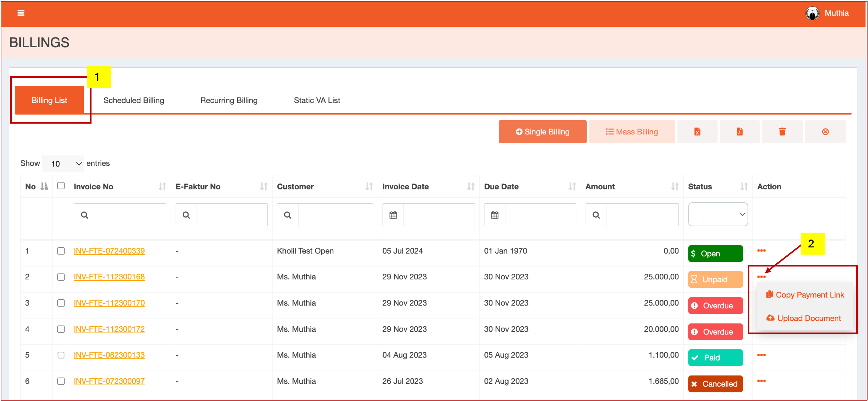Toggle select-all checkbox in table header
Image resolution: width=868 pixels, height=401 pixels.
click(61, 186)
